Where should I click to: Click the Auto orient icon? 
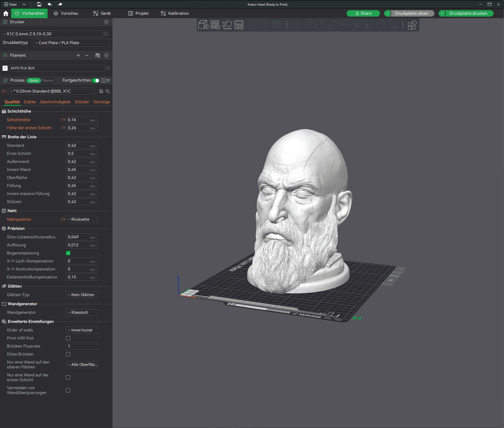pos(227,25)
